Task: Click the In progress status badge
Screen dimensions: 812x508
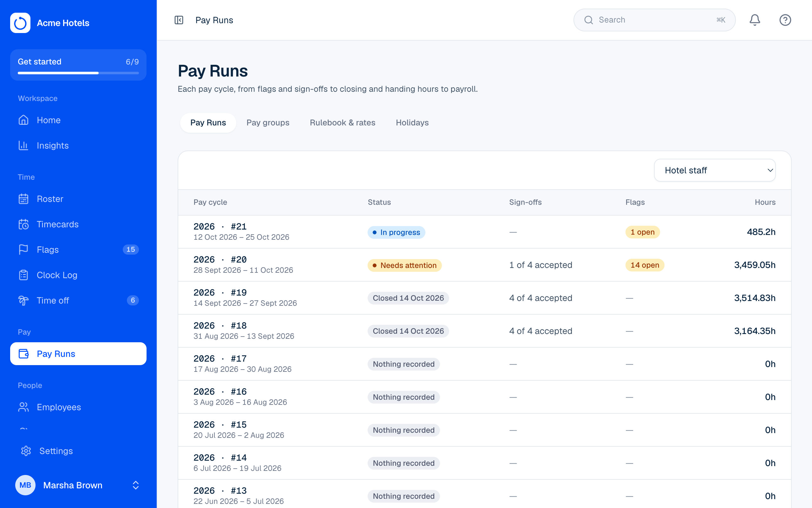Action: 396,232
